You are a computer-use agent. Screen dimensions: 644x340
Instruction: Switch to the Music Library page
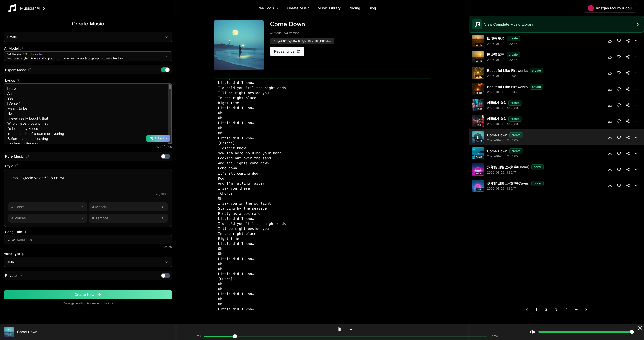pos(329,8)
